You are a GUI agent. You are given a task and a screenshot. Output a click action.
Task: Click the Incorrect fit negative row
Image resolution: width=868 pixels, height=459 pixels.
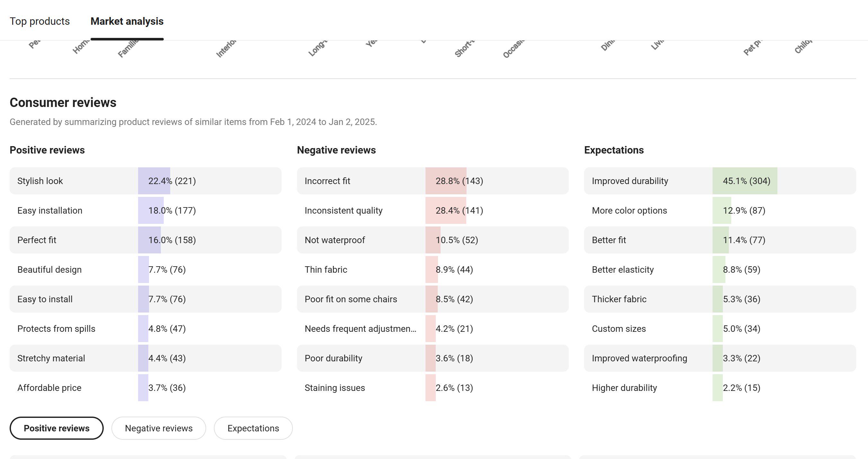coord(433,181)
